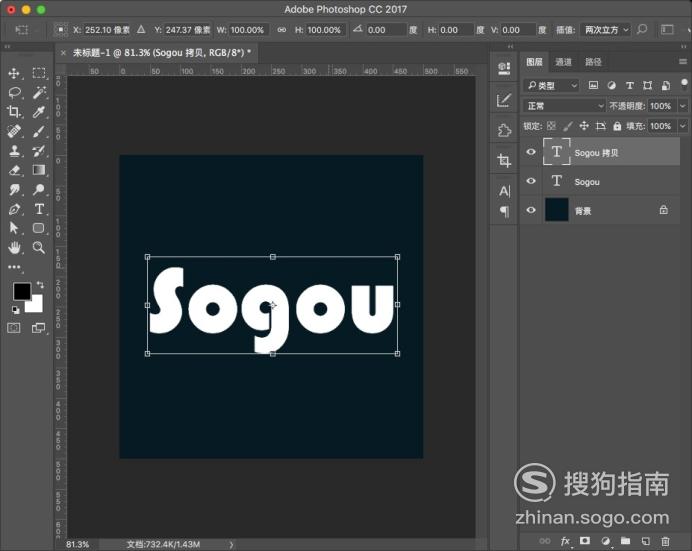Screen dimensions: 692x551
Task: Change the screen mode
Action: 38,328
